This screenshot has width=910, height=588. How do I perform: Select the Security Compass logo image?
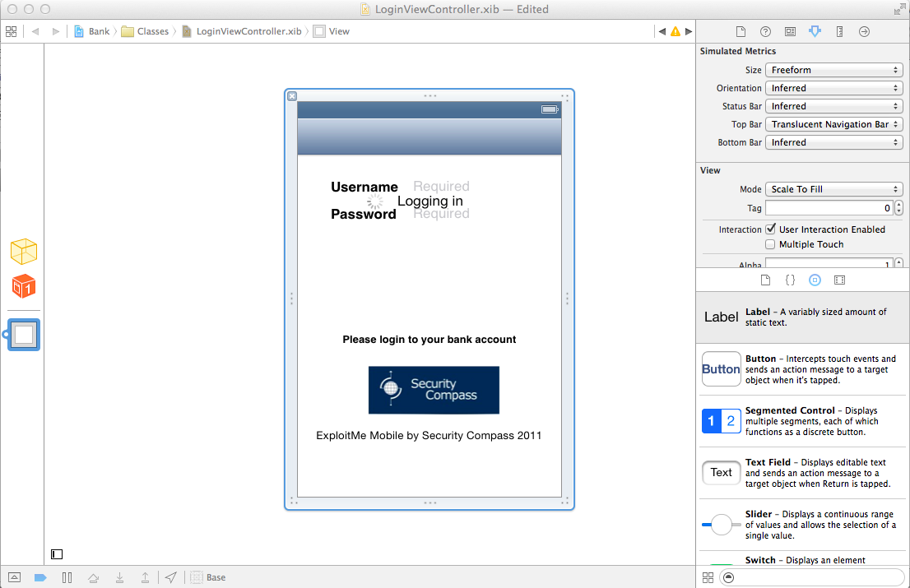pos(434,390)
